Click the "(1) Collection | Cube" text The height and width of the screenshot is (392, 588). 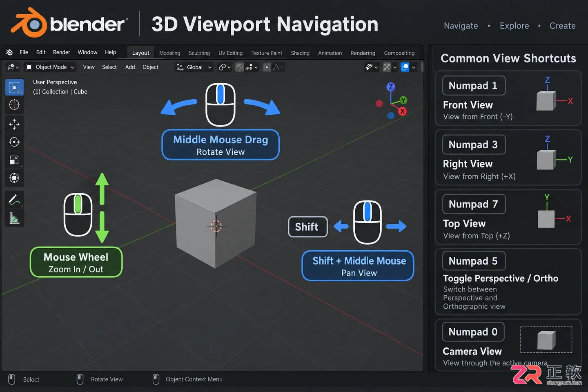(60, 91)
